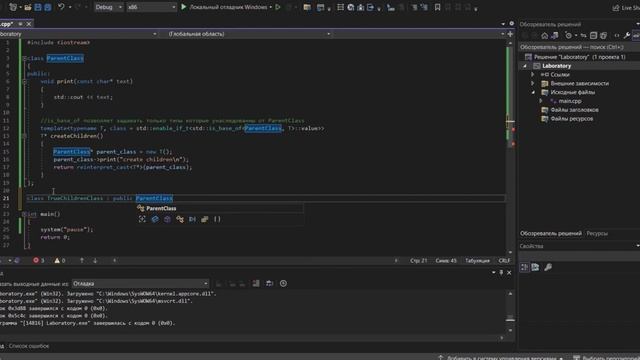The height and width of the screenshot is (360, 640).
Task: Toggle the struct filter icon in IntelliSense popup
Action: 180,219
